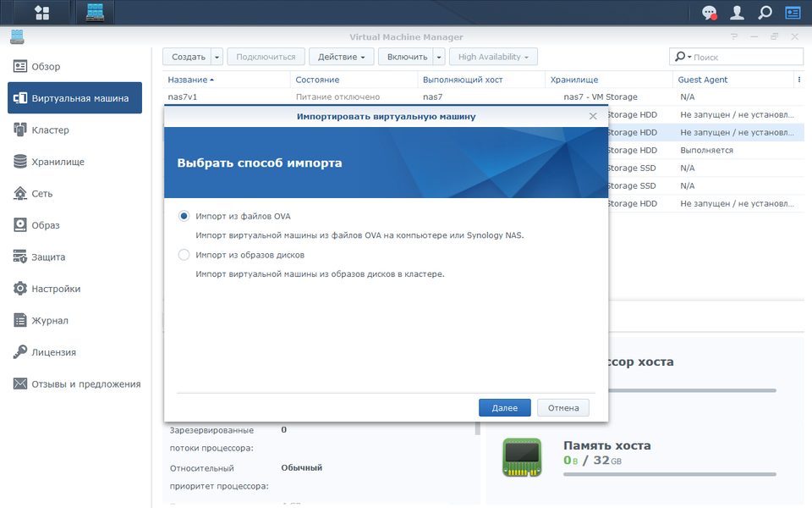
Task: Click the Создать button
Action: tap(189, 57)
